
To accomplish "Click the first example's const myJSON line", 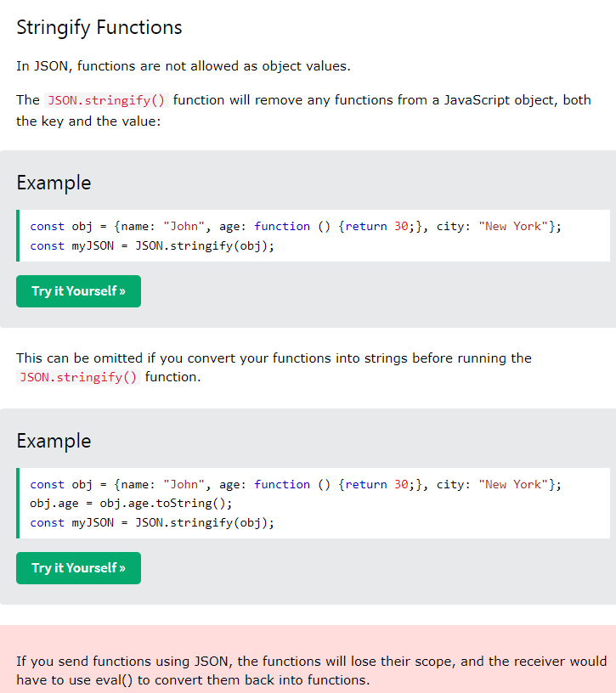I will (152, 245).
